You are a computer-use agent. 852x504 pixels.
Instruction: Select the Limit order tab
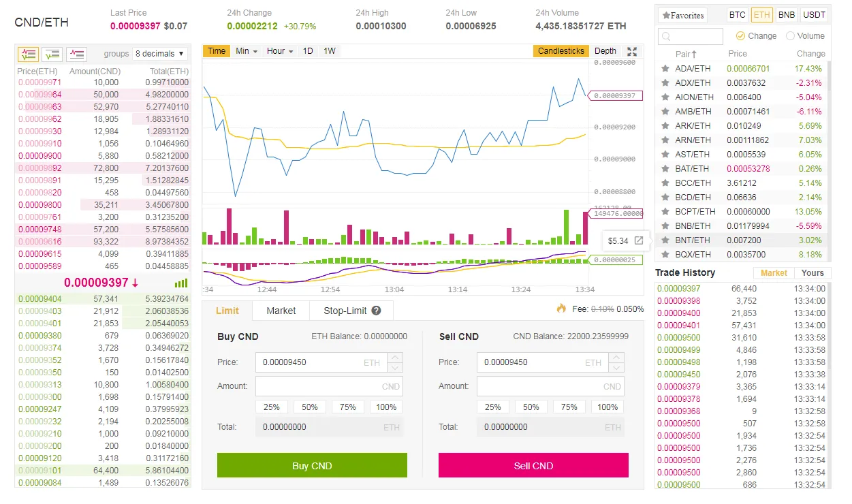227,311
